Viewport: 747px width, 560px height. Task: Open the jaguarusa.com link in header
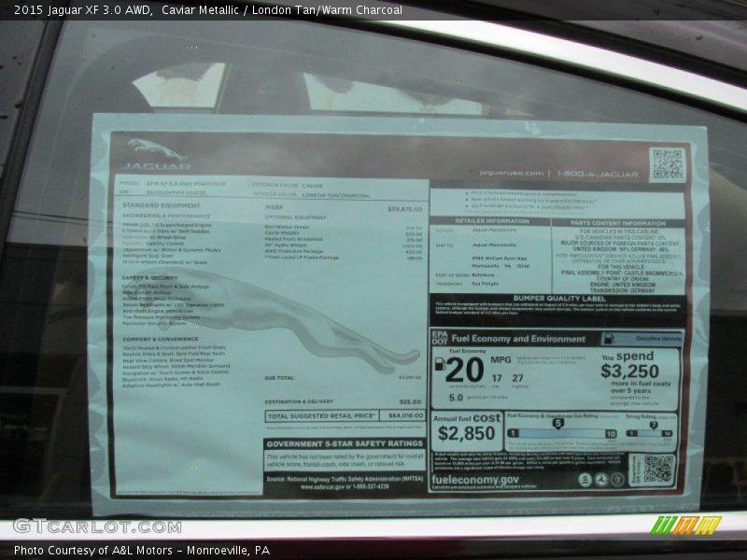(511, 173)
